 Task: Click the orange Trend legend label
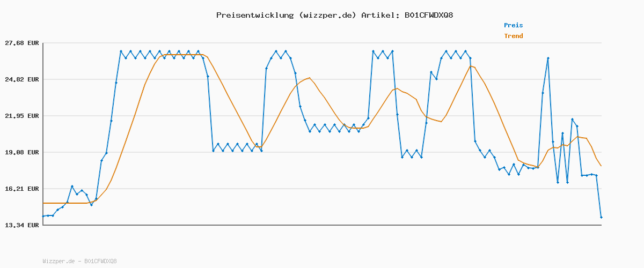click(513, 36)
